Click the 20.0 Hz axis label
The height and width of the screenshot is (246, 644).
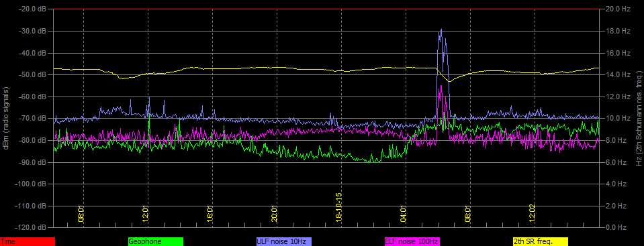pyautogui.click(x=618, y=9)
